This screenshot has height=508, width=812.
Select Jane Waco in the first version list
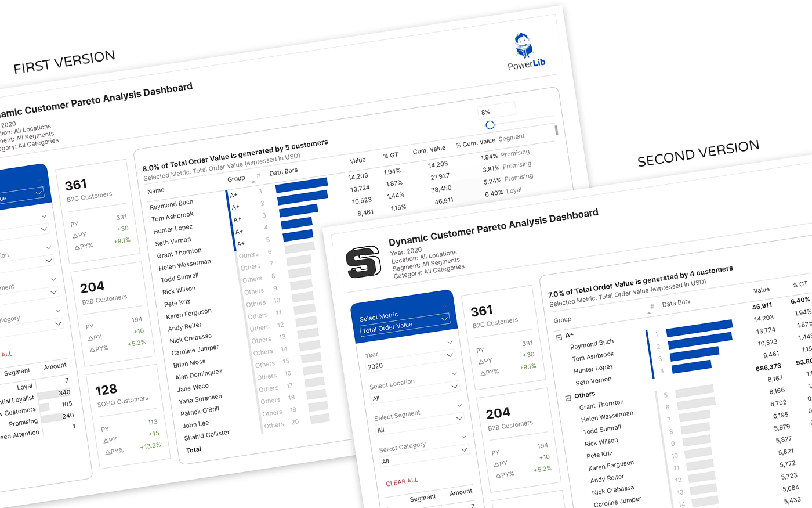pyautogui.click(x=193, y=388)
